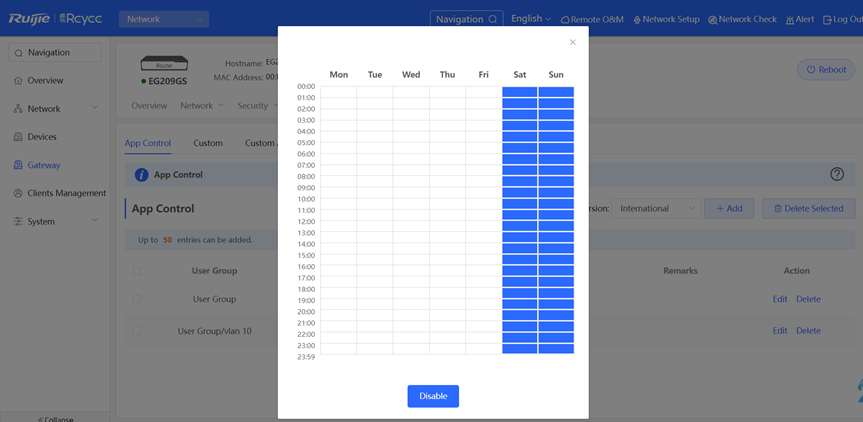
Task: Close the schedule dialog with X
Action: coord(572,42)
